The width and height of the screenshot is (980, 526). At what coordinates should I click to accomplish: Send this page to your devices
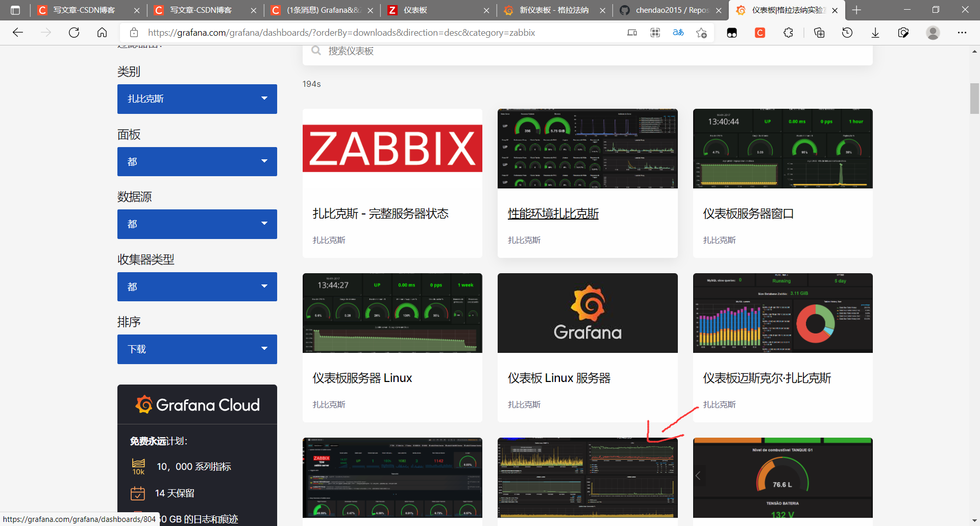[x=632, y=32]
